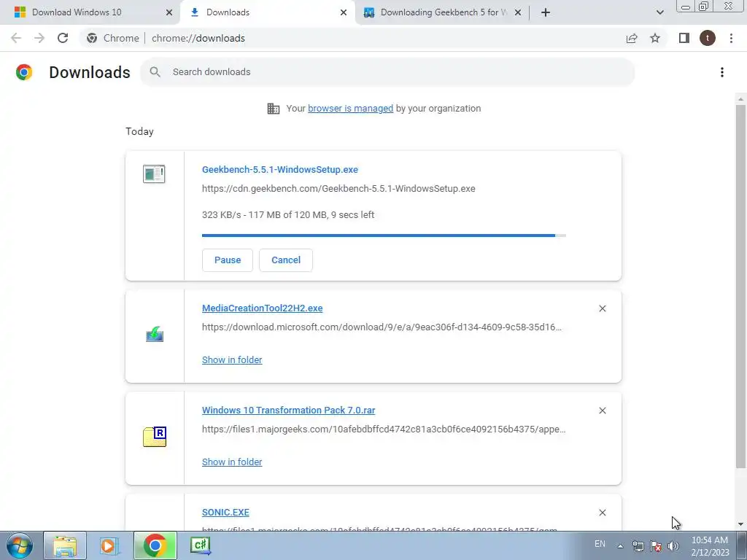The height and width of the screenshot is (560, 747).
Task: Open the clock showing 10:54 AM
Action: coord(710,546)
